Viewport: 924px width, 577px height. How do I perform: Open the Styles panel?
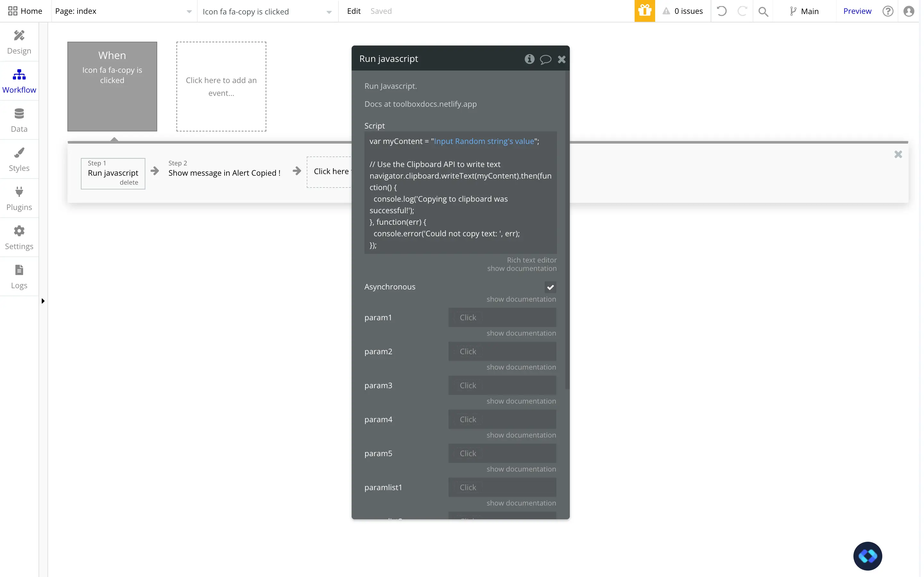point(19,159)
